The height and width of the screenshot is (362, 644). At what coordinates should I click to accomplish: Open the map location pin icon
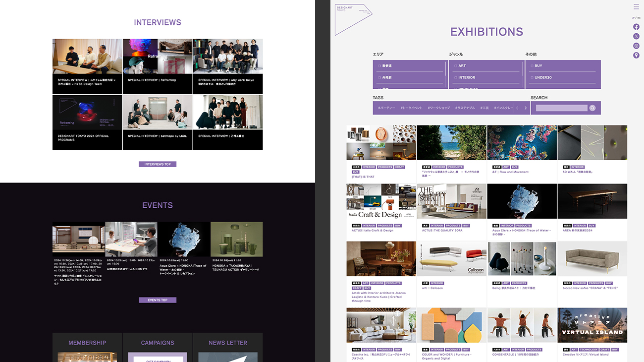pos(636,55)
